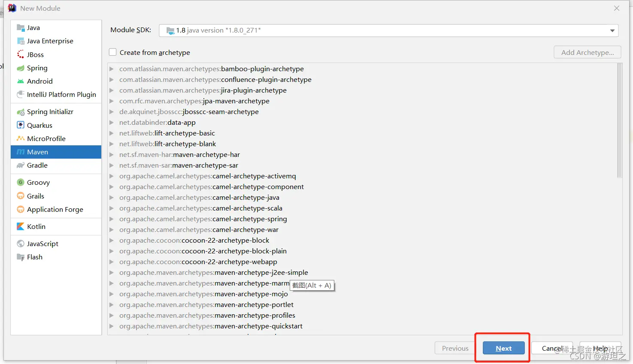Click the Gradle elephant icon
The image size is (633, 364).
20,165
